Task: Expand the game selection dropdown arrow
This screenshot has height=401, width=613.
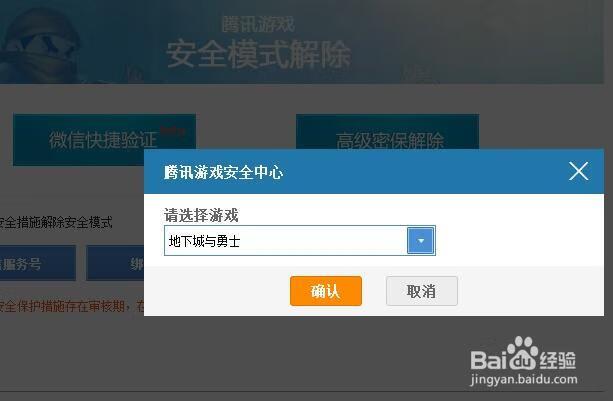Action: click(x=421, y=241)
